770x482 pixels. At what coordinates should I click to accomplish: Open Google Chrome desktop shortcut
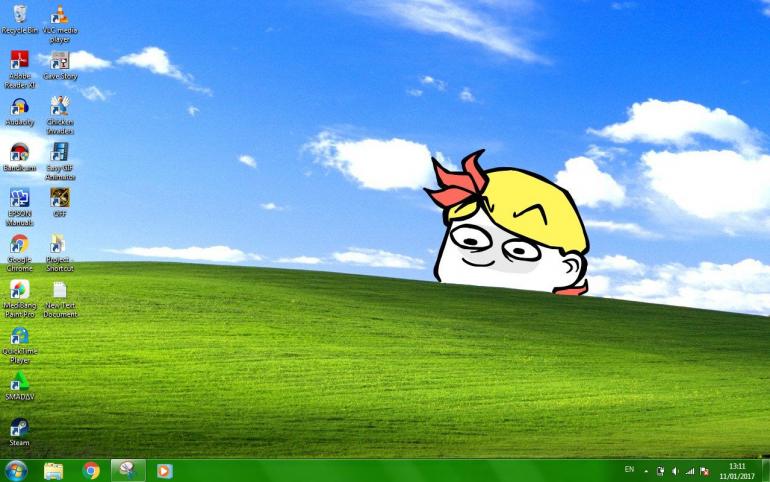pyautogui.click(x=20, y=253)
